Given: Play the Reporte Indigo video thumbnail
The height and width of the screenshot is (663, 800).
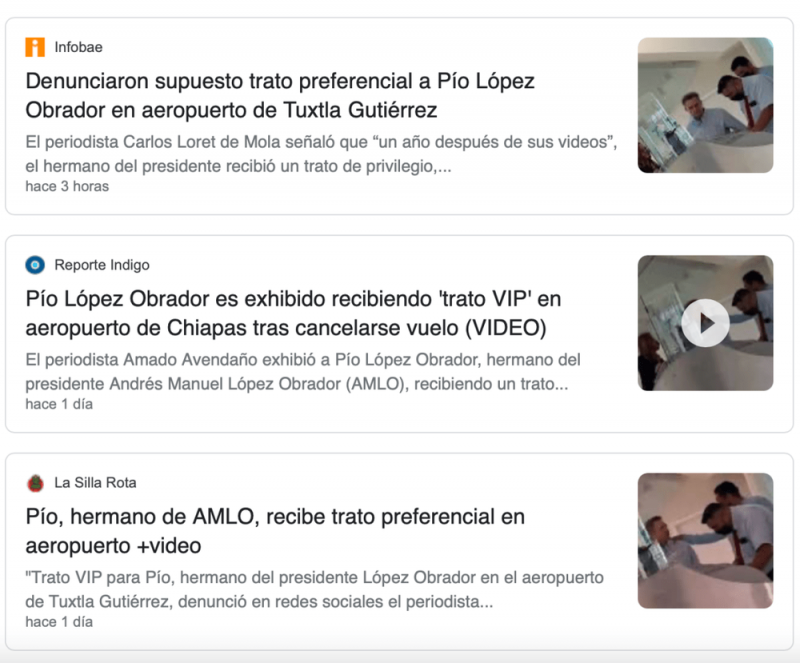Looking at the screenshot, I should (x=706, y=323).
